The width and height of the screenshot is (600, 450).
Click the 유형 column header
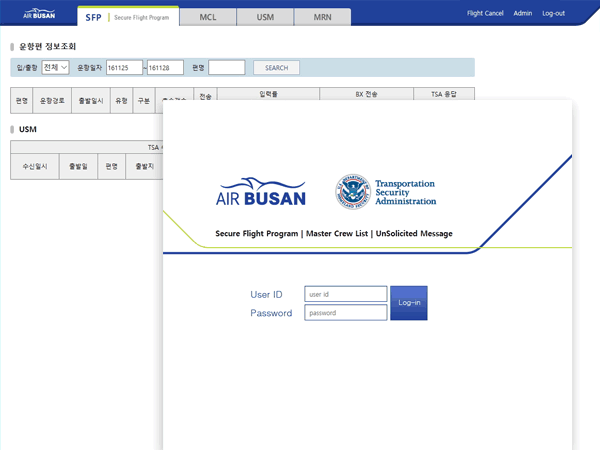point(122,101)
